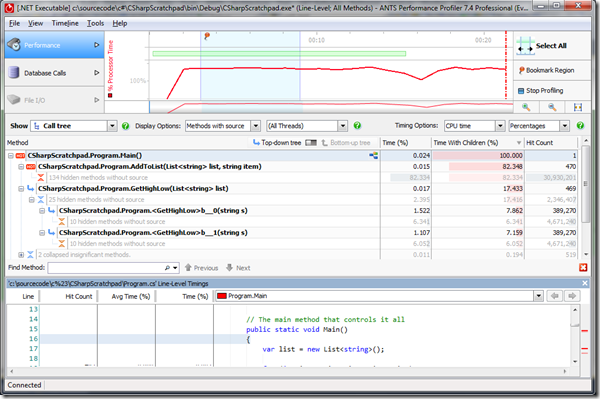
Task: Click the red Program.Main color marker
Action: 221,296
